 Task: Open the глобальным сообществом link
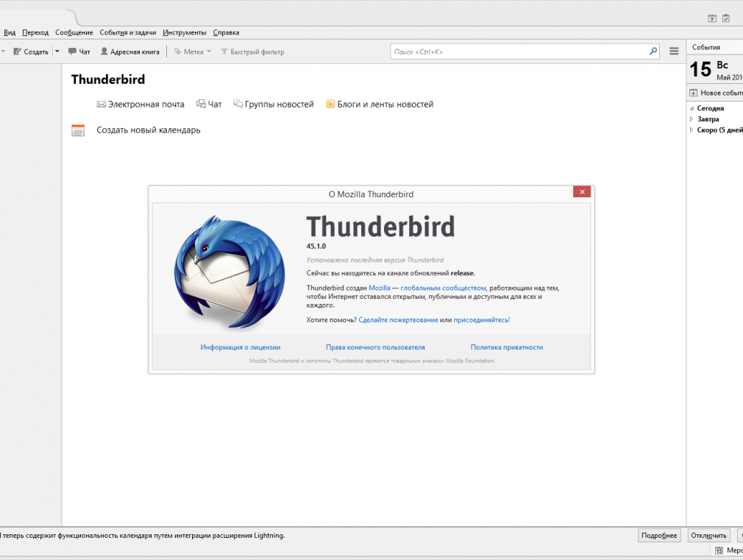tap(443, 288)
